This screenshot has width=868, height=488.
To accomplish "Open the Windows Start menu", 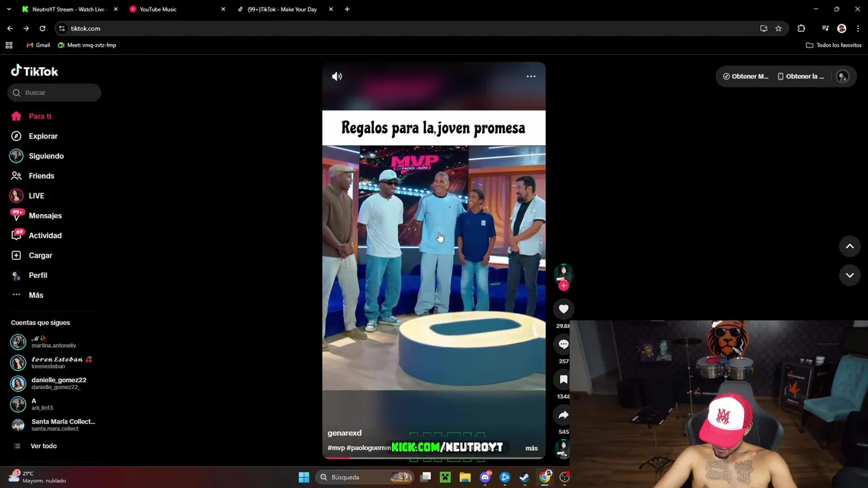I will pyautogui.click(x=304, y=477).
